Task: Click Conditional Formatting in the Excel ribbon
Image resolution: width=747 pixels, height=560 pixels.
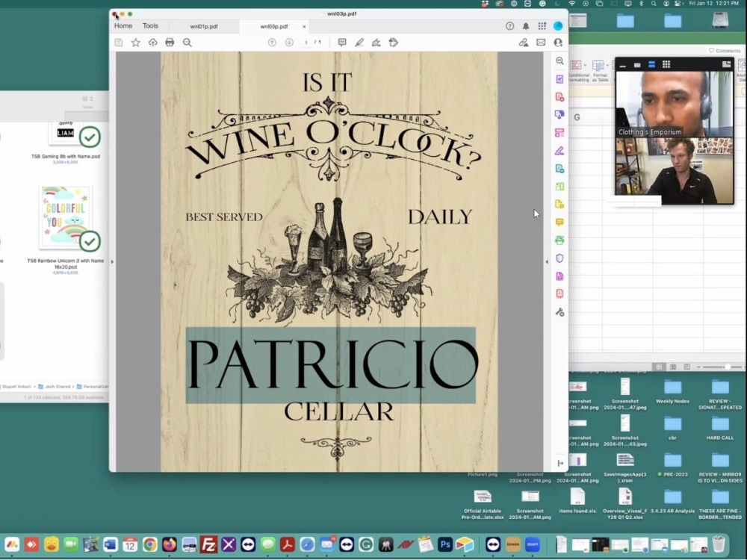Action: (x=578, y=72)
